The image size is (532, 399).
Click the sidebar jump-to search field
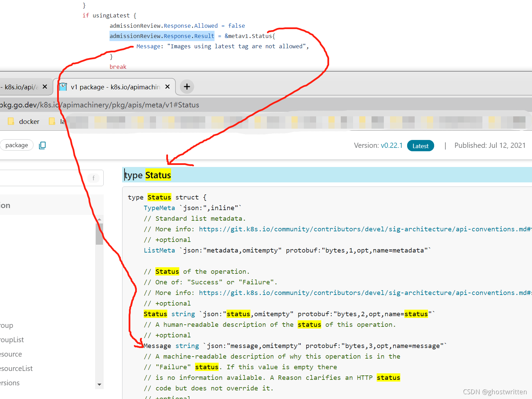coord(51,178)
